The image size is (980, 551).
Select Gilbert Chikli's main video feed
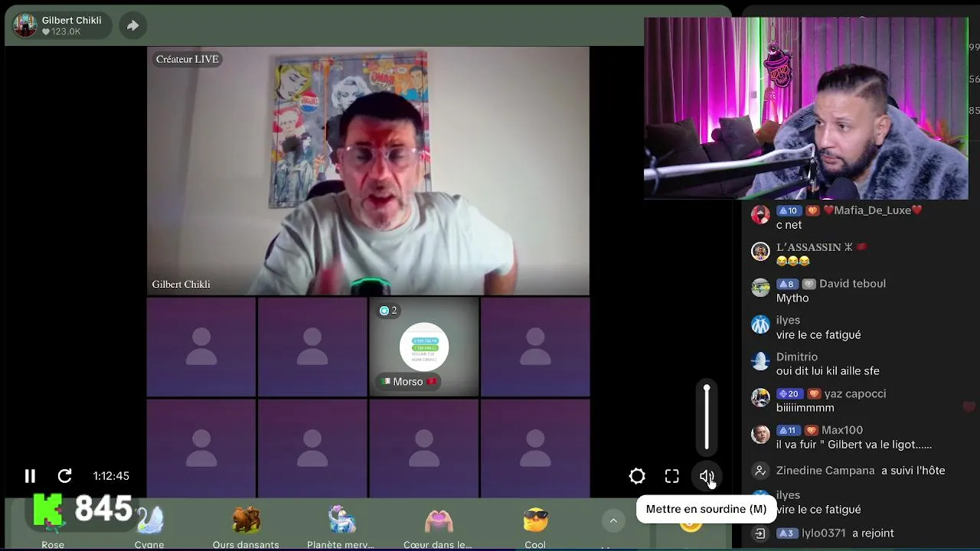pyautogui.click(x=368, y=171)
